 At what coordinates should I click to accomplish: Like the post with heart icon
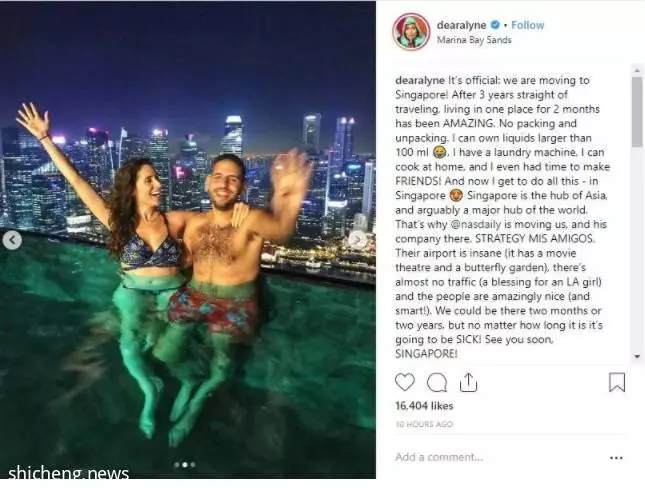[405, 382]
